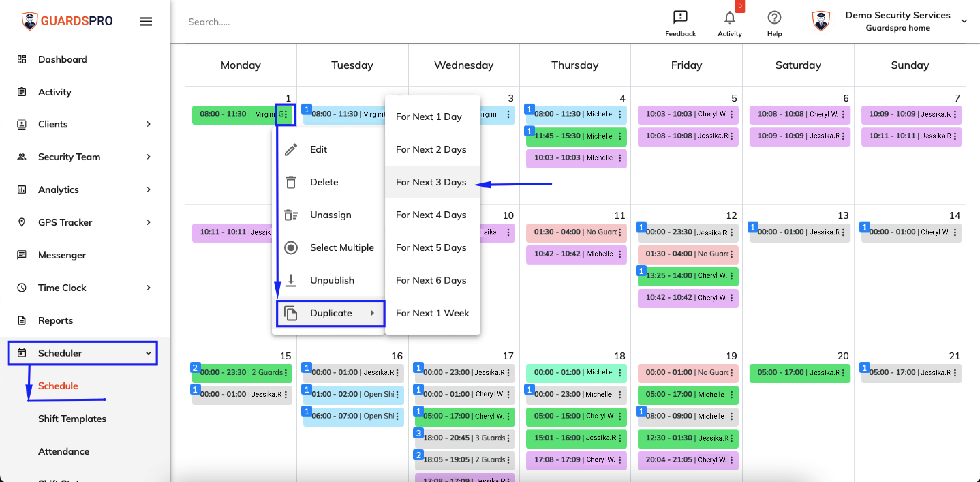Click the Messenger chat icon
The height and width of the screenshot is (482, 980).
[22, 255]
